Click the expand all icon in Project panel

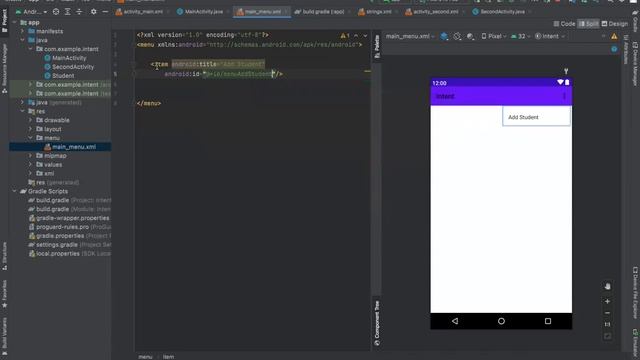point(68,12)
